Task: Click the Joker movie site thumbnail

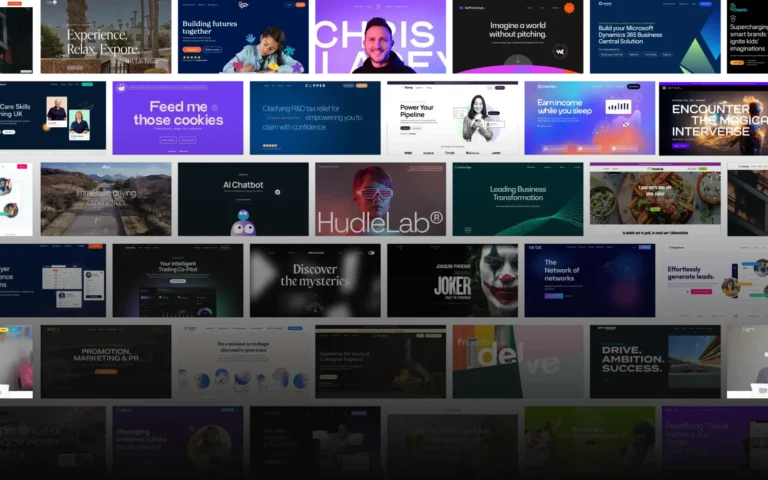Action: click(x=454, y=281)
